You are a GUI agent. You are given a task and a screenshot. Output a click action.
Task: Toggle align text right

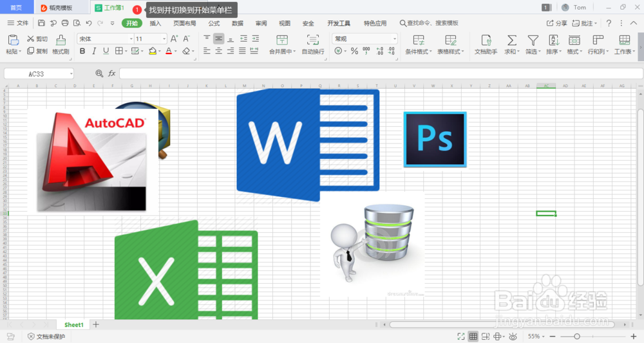231,51
